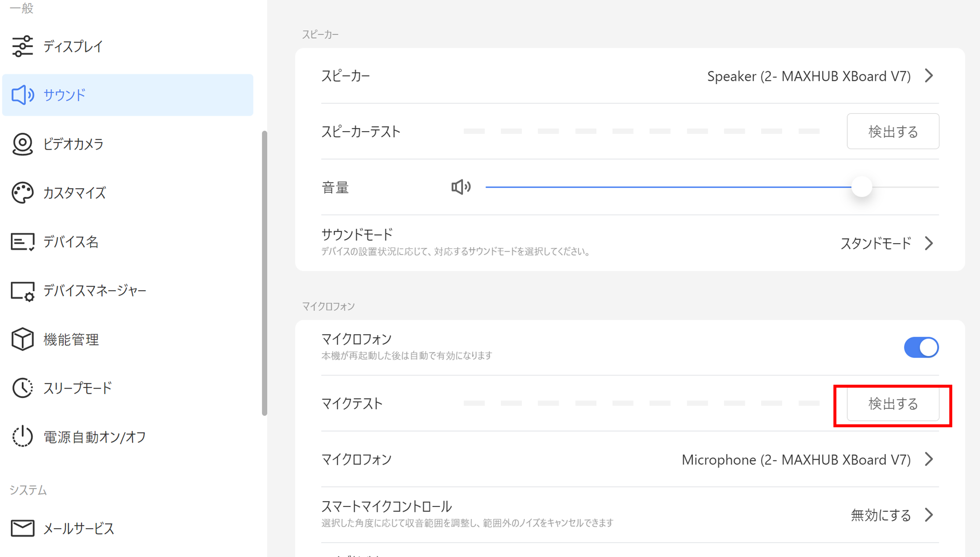Expand the Microphone input device chevron
Screen dimensions: 980x557
pos(929,459)
